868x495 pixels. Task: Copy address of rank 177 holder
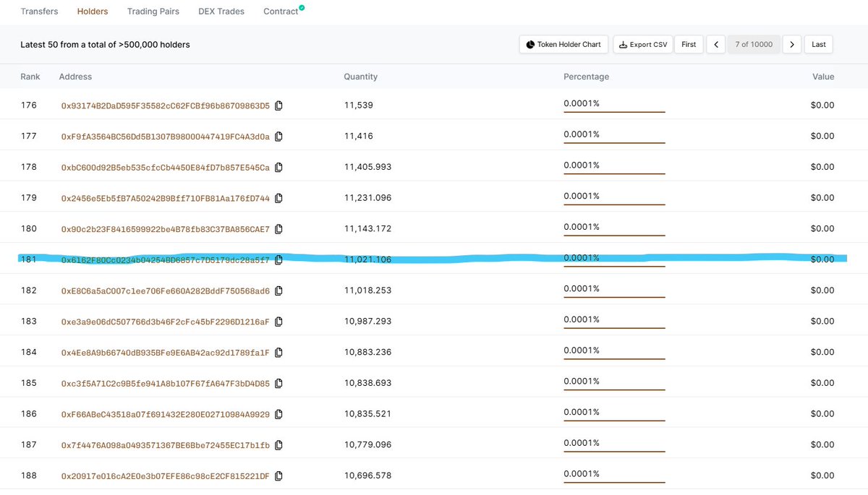(x=278, y=136)
